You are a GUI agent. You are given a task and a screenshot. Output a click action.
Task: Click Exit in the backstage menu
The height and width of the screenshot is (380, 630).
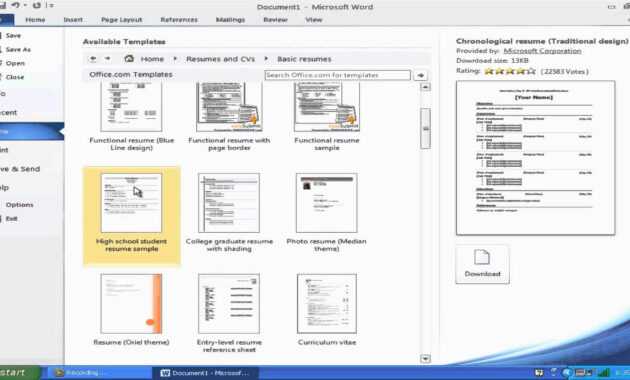pos(11,219)
